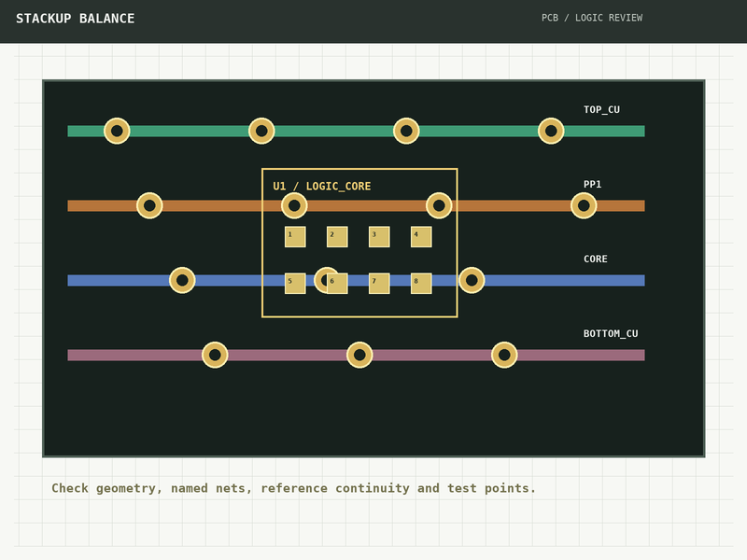This screenshot has width=747, height=560.
Task: Select the BOTTOM_CU layer label
Action: click(611, 334)
